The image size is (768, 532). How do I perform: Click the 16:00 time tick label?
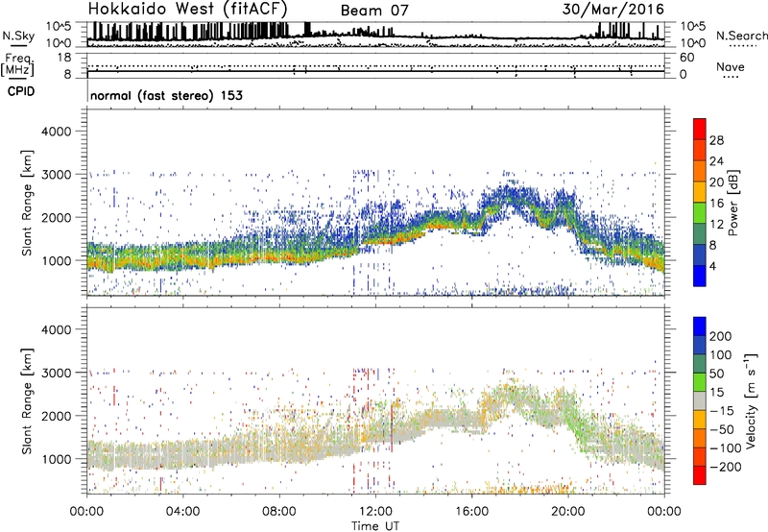click(x=471, y=512)
